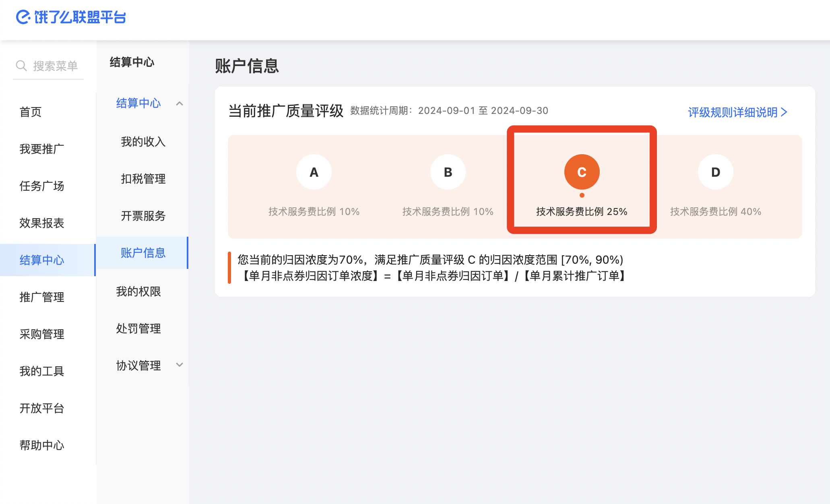Go to 首页 in left sidebar
The image size is (830, 504).
(31, 112)
